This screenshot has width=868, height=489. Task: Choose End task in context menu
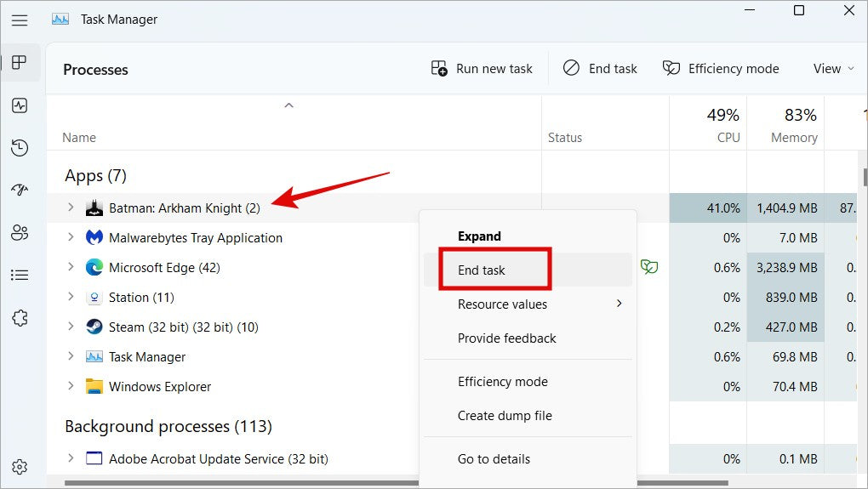point(482,270)
